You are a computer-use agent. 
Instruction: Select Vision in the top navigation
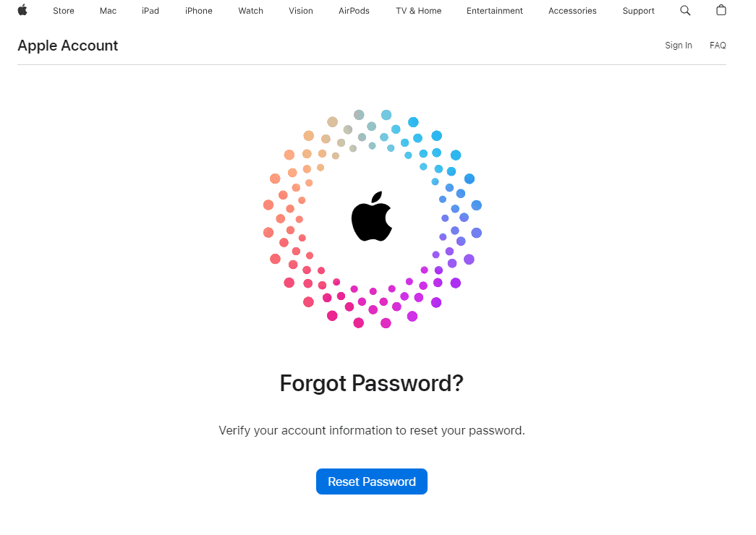(x=301, y=11)
